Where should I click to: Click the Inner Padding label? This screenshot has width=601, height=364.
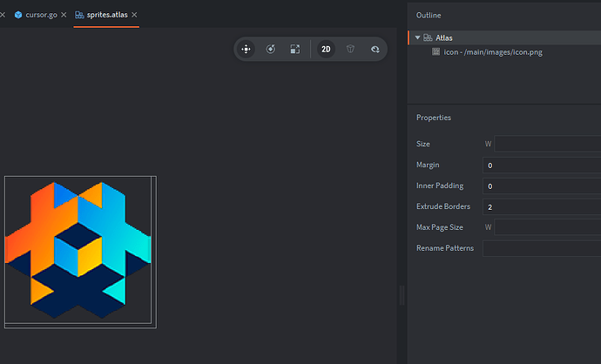pos(440,185)
